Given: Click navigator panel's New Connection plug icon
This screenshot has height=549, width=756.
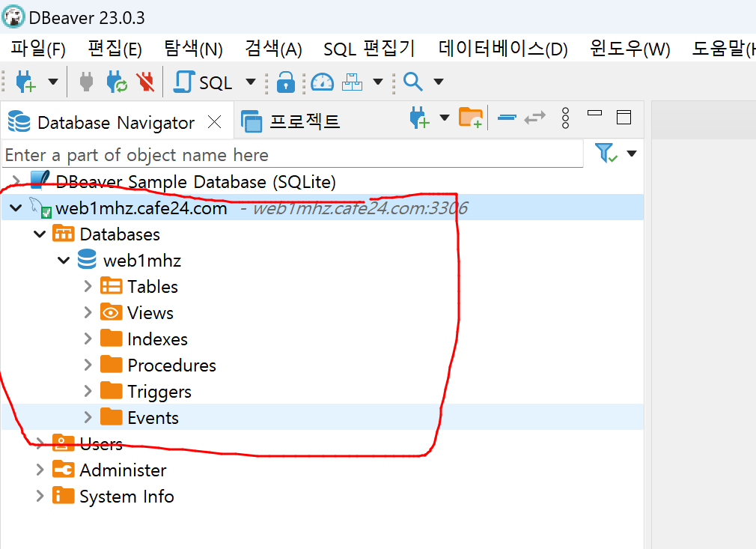Looking at the screenshot, I should pyautogui.click(x=419, y=118).
